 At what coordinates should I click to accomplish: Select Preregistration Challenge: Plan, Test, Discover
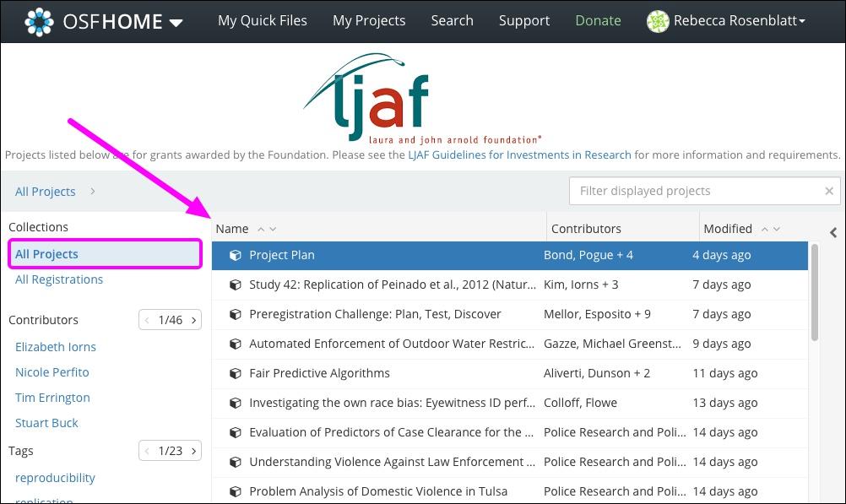tap(375, 314)
